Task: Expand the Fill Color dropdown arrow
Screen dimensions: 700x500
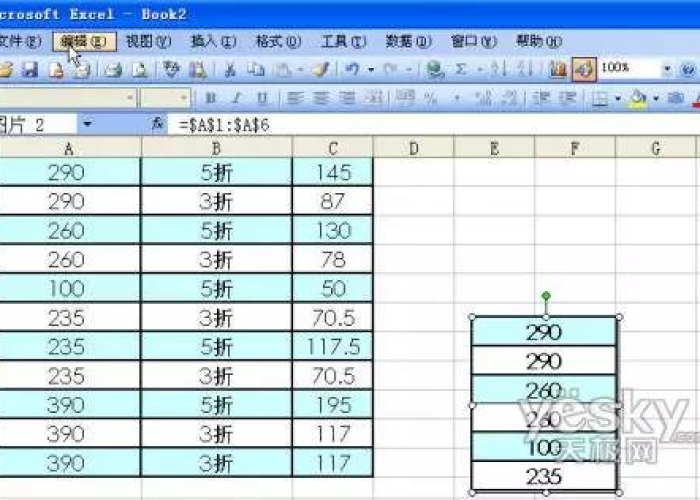Action: [x=656, y=98]
